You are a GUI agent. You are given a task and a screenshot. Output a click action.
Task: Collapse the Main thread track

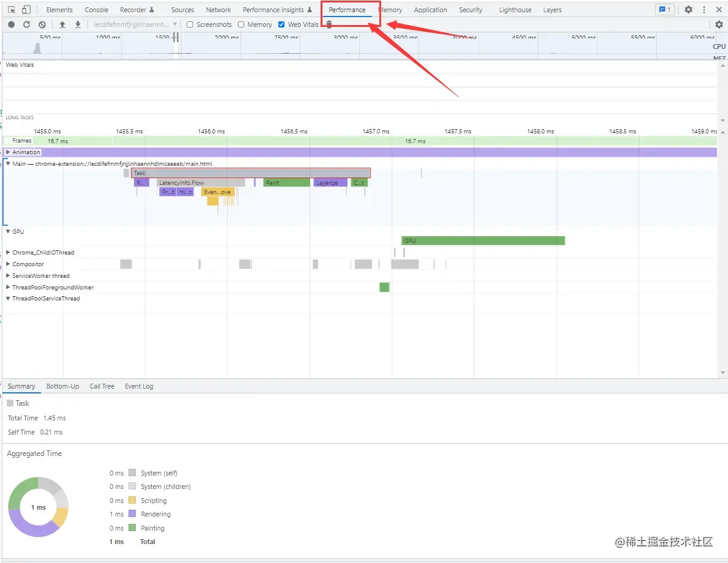pos(8,164)
